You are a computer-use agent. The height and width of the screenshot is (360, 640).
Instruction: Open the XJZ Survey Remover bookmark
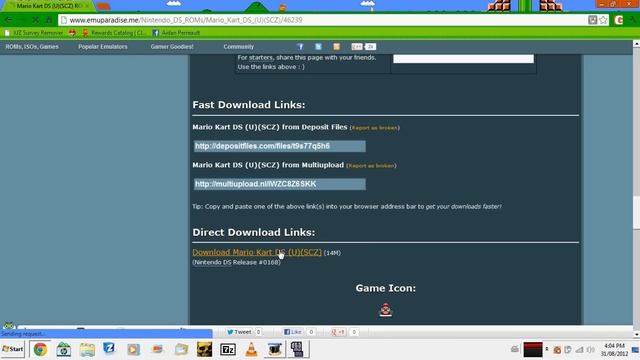pos(34,33)
